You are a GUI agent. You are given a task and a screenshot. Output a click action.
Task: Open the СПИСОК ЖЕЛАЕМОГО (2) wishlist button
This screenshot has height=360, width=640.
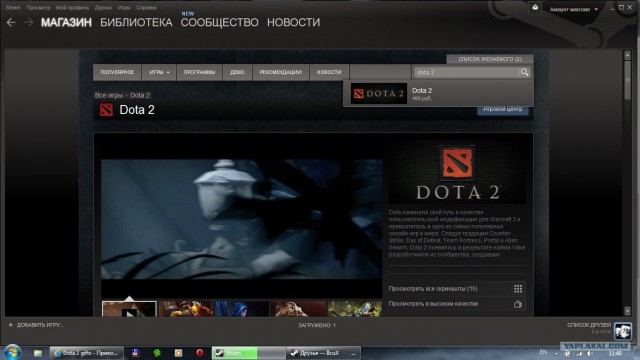(x=490, y=59)
